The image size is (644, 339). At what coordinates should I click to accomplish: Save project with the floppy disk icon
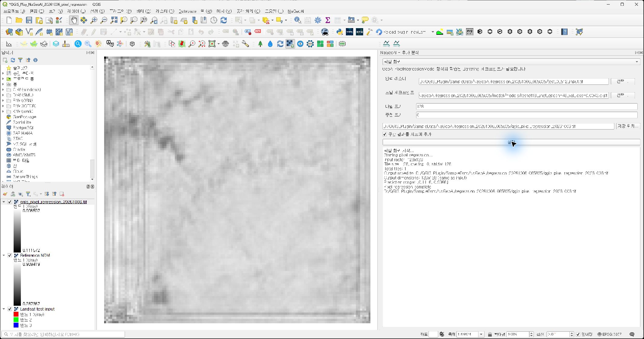[29, 20]
